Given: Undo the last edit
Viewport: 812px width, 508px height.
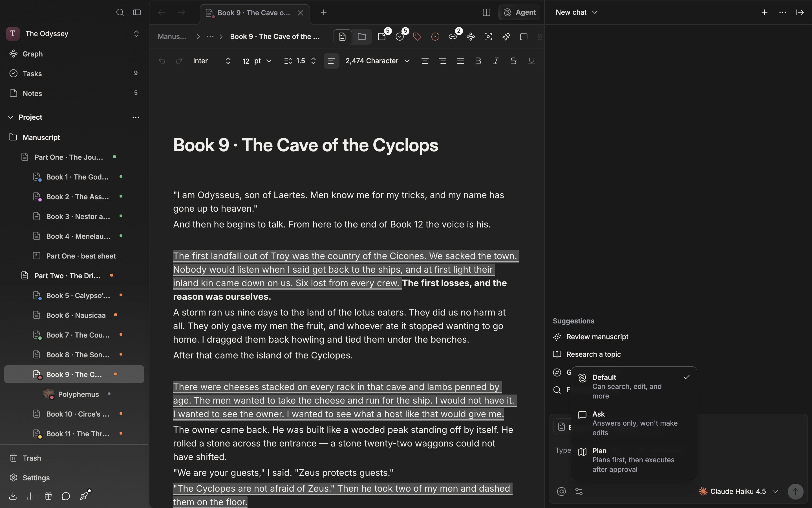Looking at the screenshot, I should [162, 61].
